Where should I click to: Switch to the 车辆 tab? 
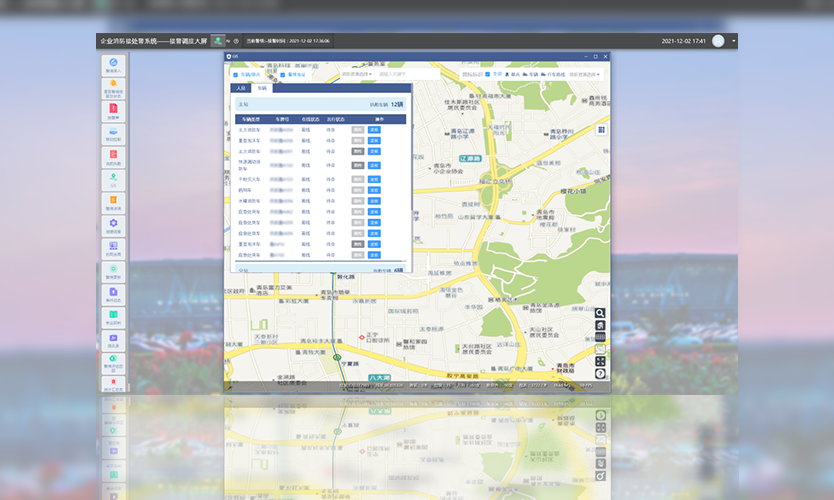262,88
